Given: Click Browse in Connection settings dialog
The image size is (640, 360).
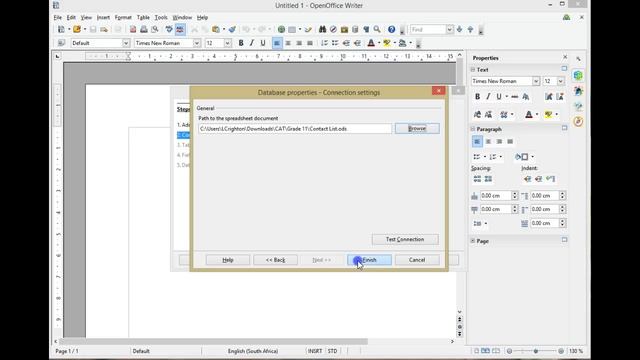Looking at the screenshot, I should point(417,129).
